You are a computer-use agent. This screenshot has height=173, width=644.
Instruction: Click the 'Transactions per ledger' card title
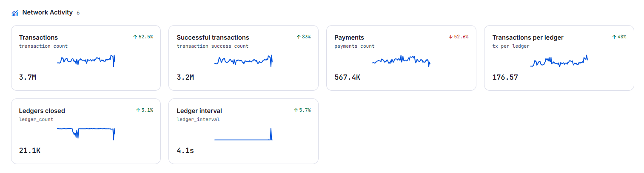point(528,37)
